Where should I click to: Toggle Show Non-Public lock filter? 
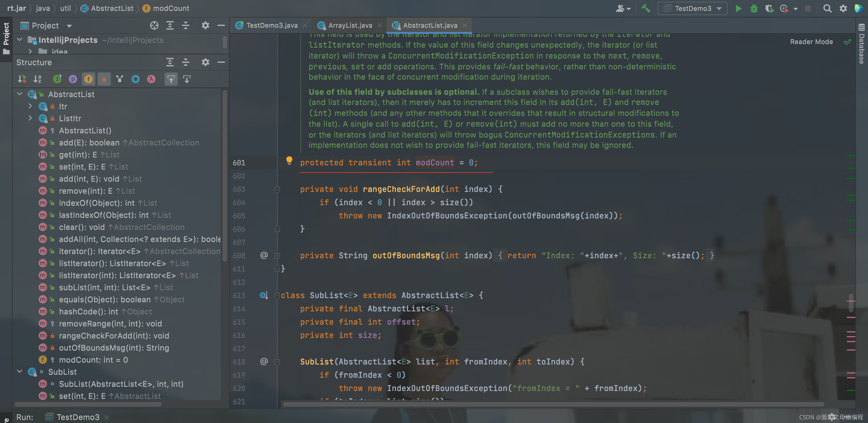tap(104, 79)
